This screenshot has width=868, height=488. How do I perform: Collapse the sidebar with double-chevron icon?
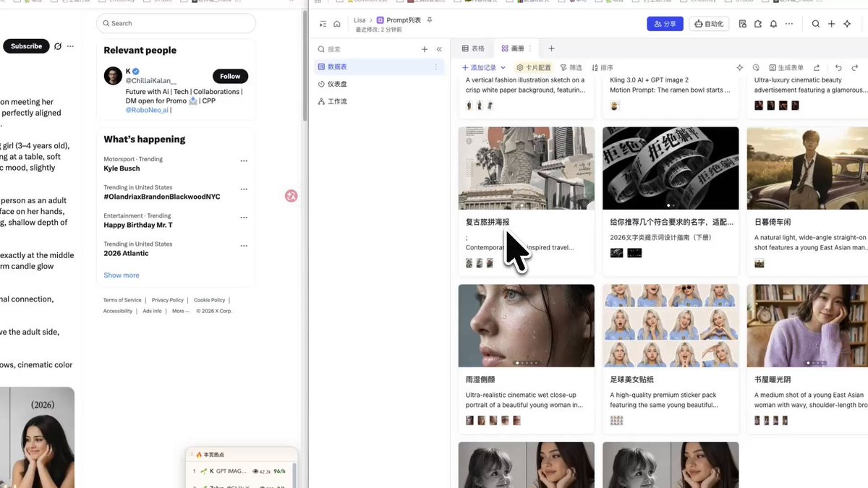click(439, 49)
